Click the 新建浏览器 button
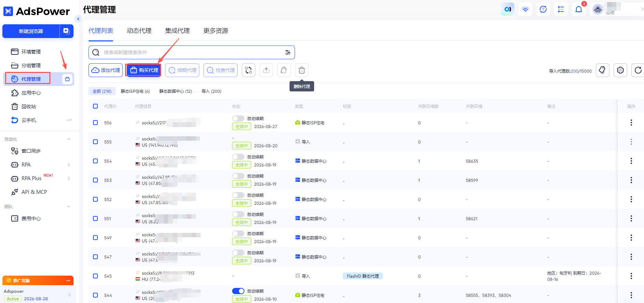 click(31, 31)
